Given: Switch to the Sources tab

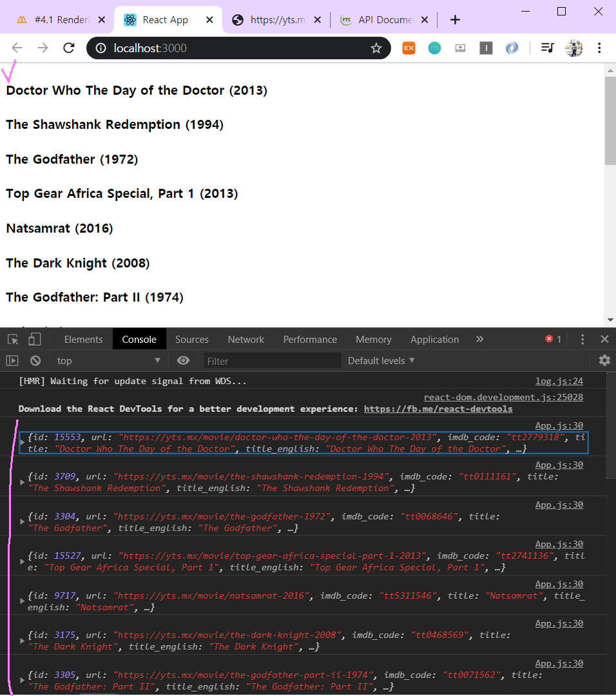Looking at the screenshot, I should (x=192, y=340).
